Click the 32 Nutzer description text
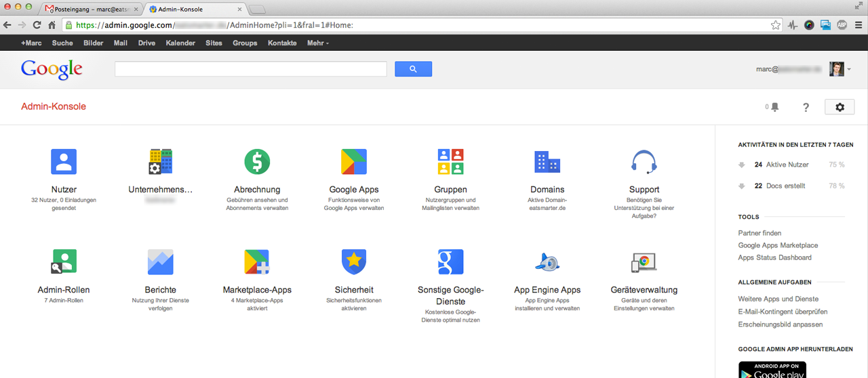Screen dimensions: 868x378 [64, 204]
